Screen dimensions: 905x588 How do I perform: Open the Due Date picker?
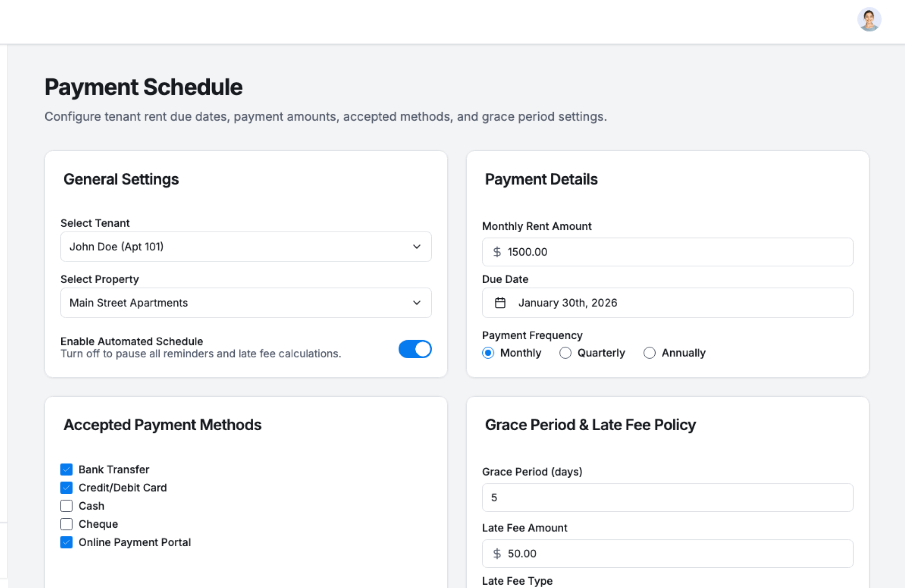(x=667, y=303)
